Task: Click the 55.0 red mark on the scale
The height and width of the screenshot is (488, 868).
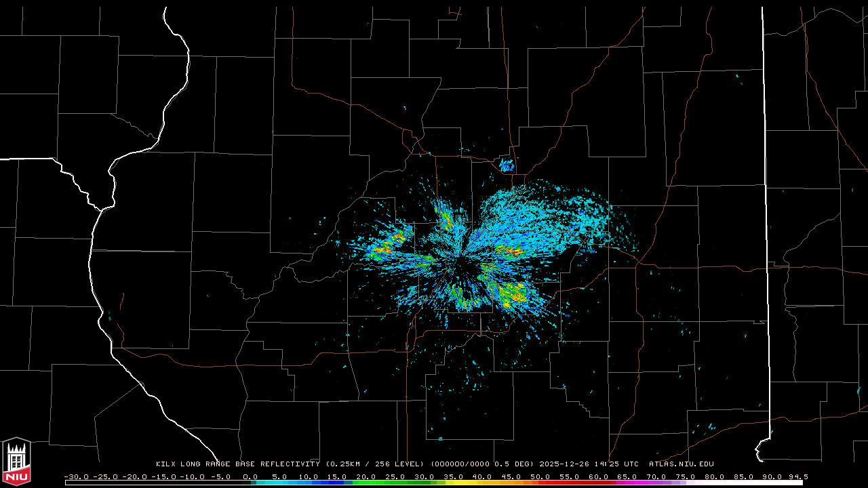Action: click(x=569, y=476)
